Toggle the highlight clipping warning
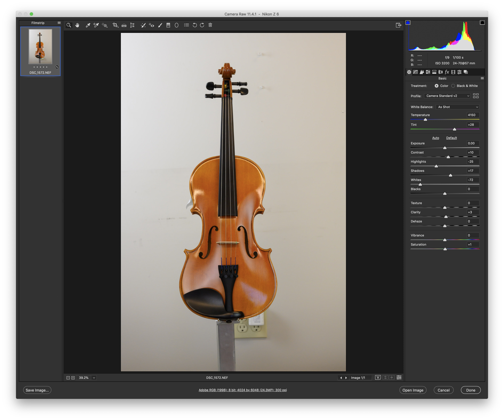The image size is (504, 420). tap(482, 23)
